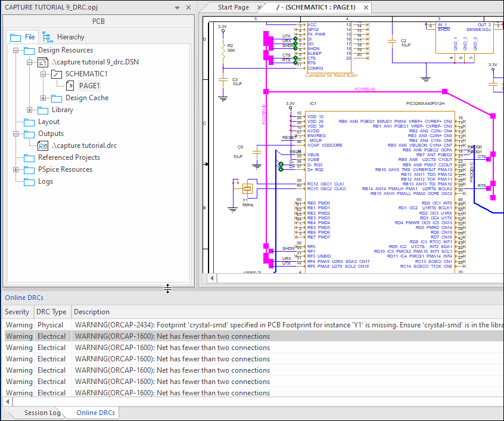Image resolution: width=504 pixels, height=421 pixels.
Task: Click the PAGE1 page icon
Action: tap(70, 86)
